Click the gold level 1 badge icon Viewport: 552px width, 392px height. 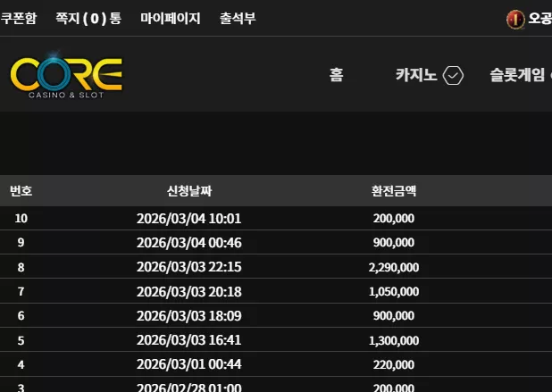point(515,20)
